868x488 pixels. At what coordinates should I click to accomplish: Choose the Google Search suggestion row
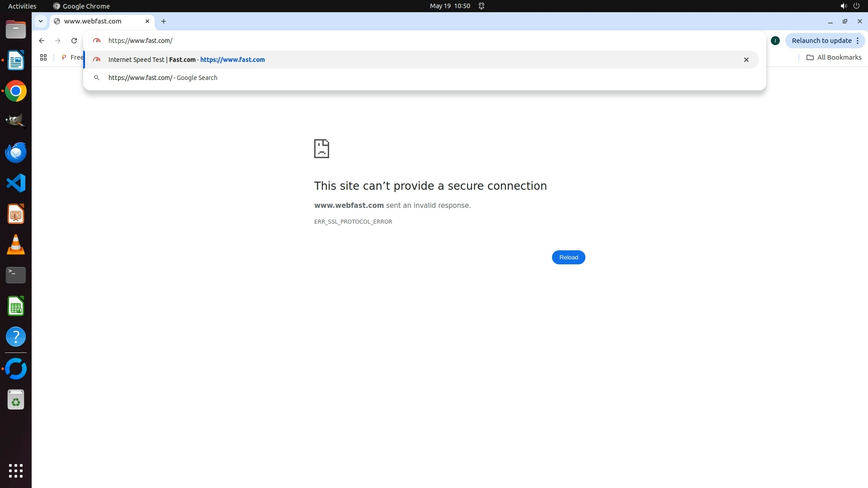pos(163,78)
